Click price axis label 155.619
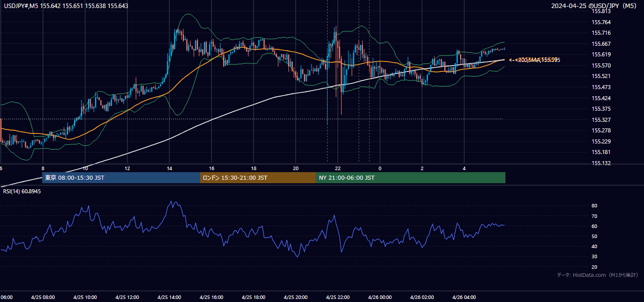 pyautogui.click(x=601, y=54)
